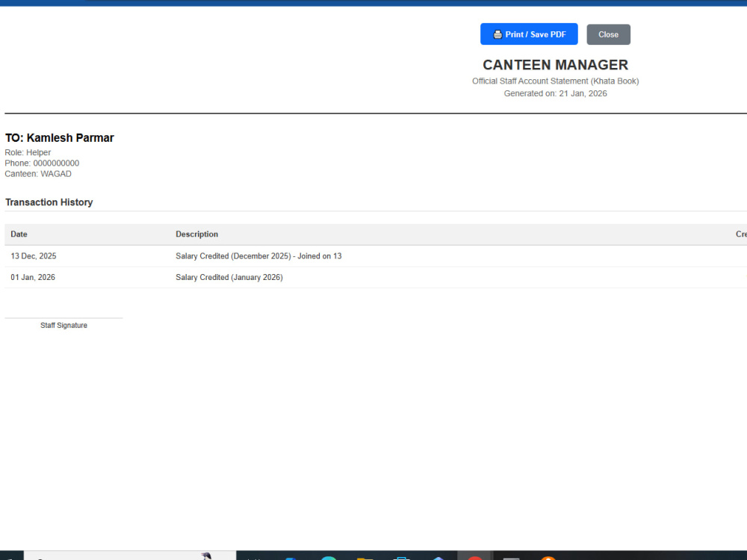Click the Generated on: 21 Jan, 2026 line

tap(556, 93)
